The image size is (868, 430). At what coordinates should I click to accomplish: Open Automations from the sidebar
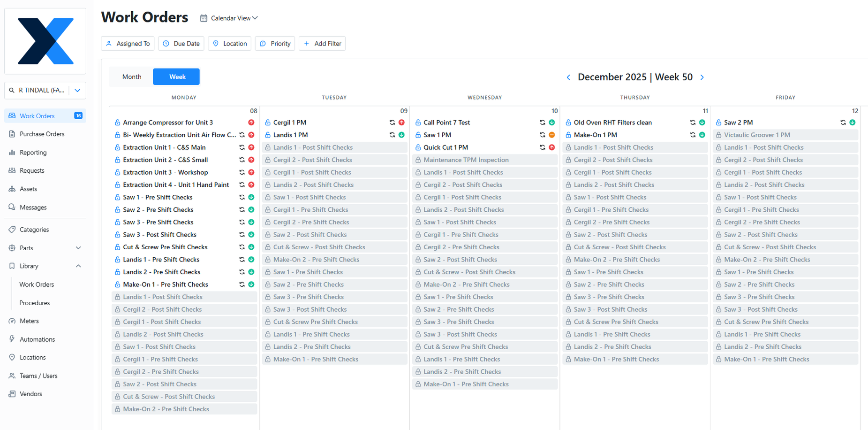tap(37, 339)
